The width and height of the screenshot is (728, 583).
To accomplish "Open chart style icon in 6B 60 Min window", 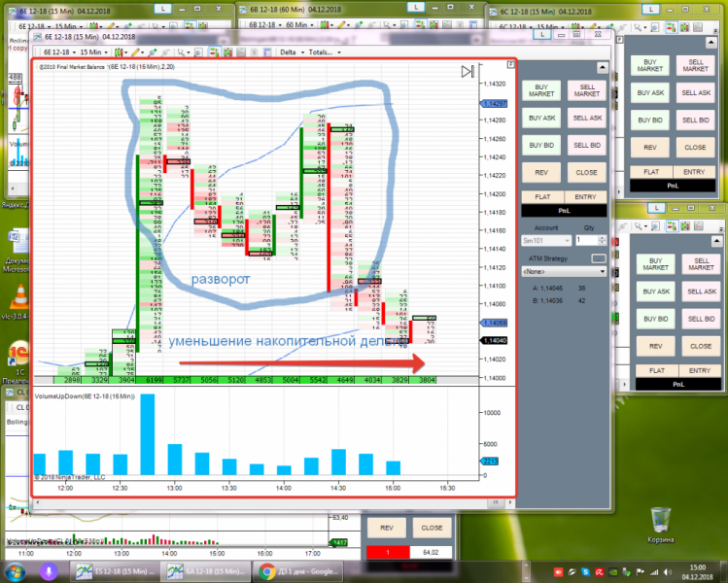I will click(325, 24).
